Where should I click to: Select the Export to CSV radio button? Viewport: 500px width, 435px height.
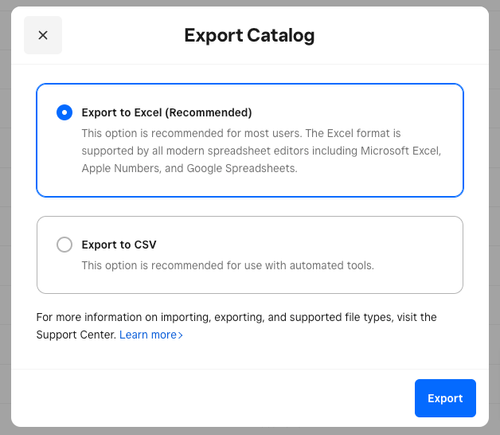pyautogui.click(x=64, y=245)
